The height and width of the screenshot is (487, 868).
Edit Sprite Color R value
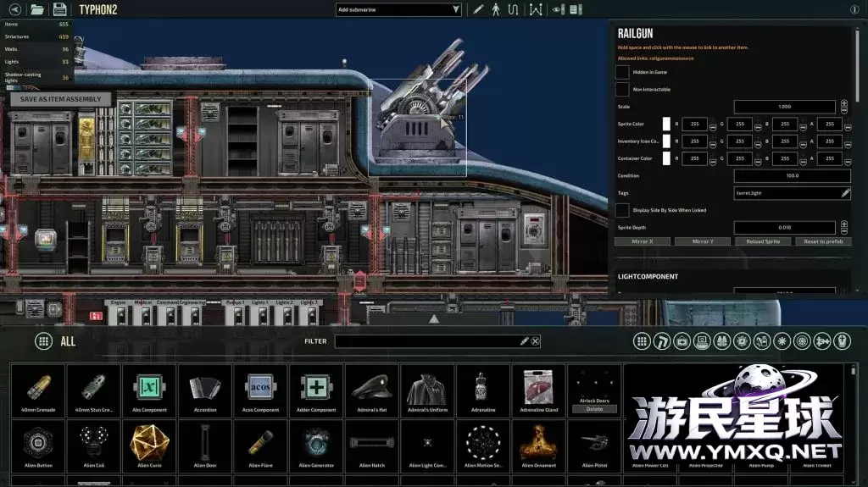tap(695, 124)
